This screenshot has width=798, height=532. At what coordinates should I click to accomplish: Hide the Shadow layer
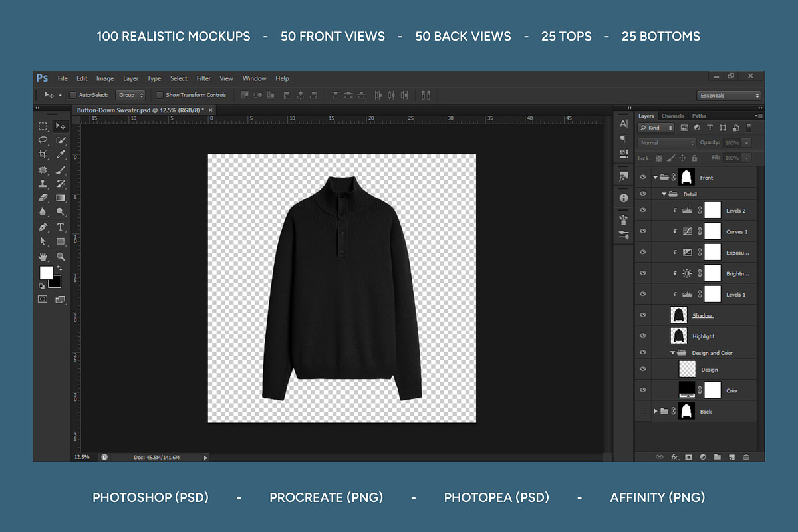click(642, 315)
